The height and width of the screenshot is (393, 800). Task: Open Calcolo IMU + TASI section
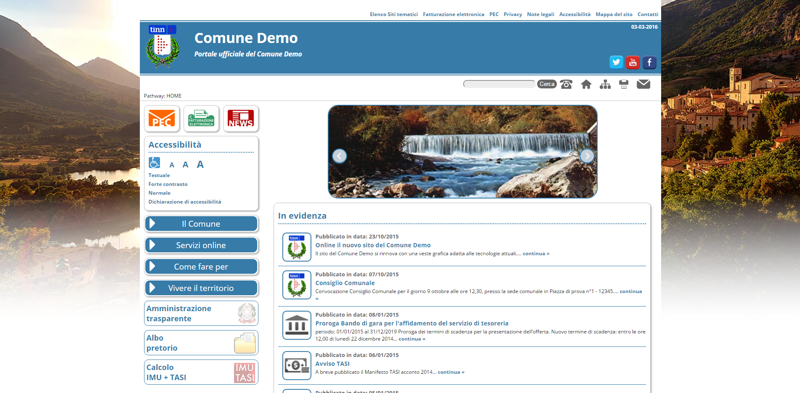coord(201,372)
